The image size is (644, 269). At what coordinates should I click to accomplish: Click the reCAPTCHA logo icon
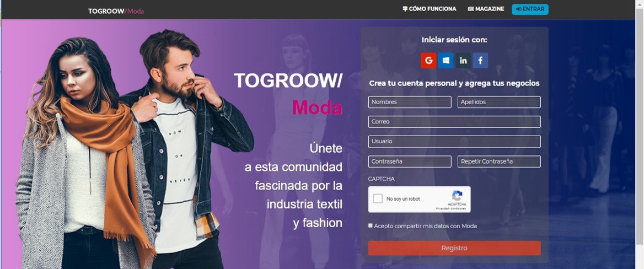[457, 196]
